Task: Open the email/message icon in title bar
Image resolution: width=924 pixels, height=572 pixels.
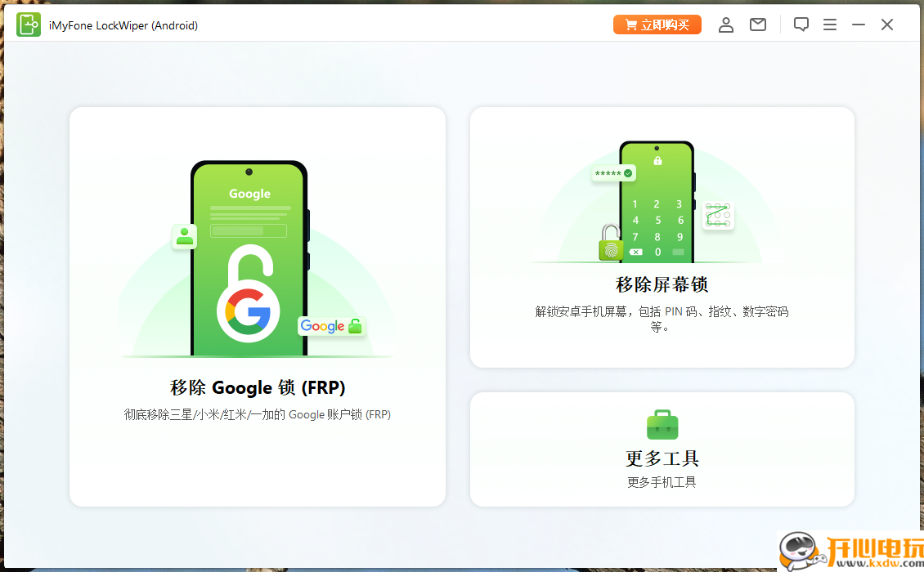Action: pyautogui.click(x=757, y=25)
